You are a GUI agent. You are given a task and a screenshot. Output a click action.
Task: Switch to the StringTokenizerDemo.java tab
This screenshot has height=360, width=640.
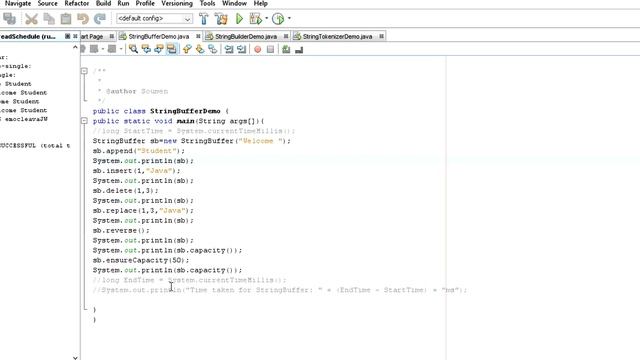click(x=337, y=37)
